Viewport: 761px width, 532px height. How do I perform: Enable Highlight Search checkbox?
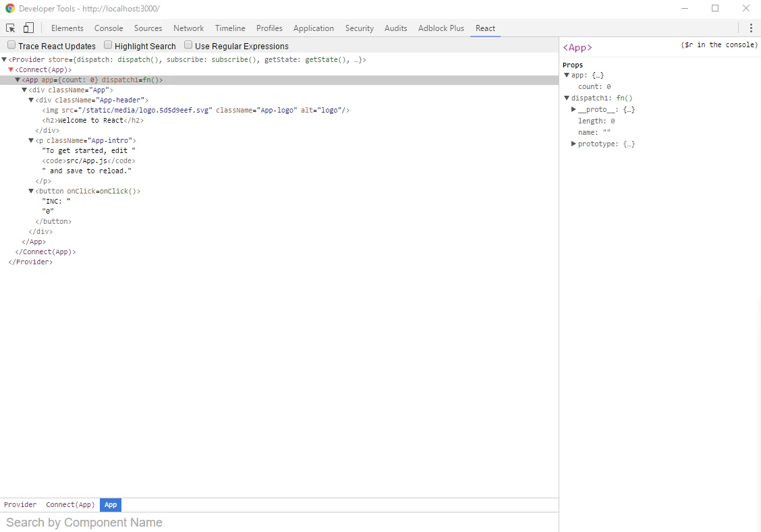[x=108, y=45]
